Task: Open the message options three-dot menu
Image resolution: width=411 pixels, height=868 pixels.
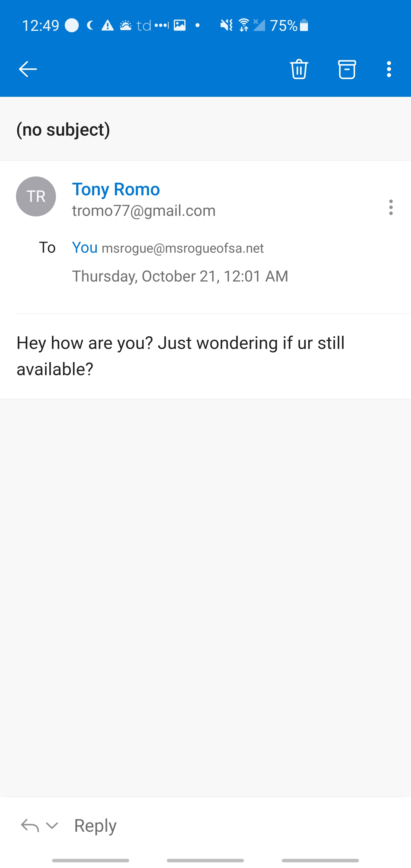Action: tap(390, 207)
